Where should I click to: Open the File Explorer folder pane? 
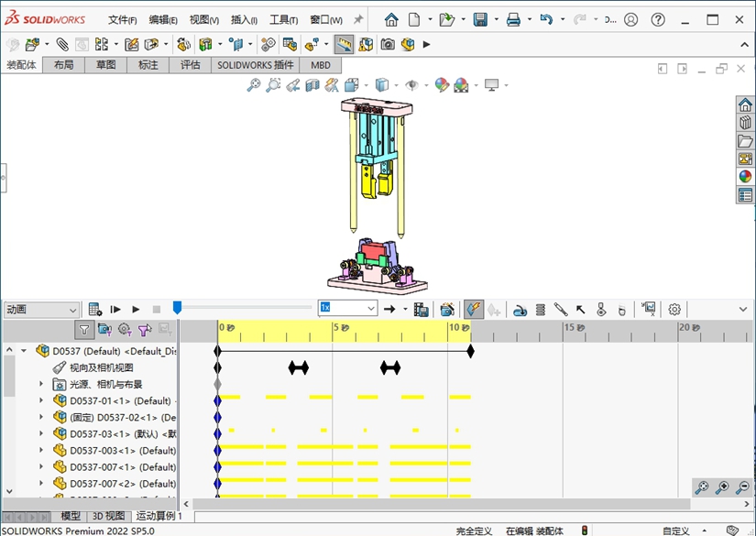(745, 141)
